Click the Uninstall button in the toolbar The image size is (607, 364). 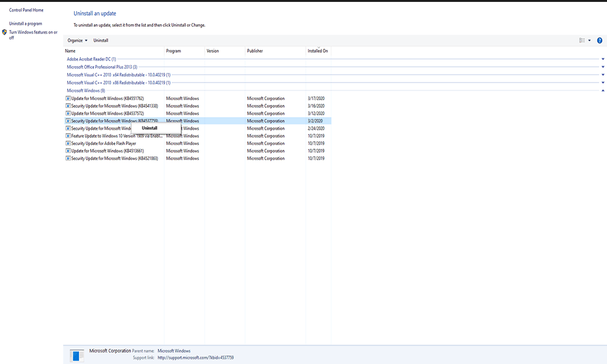pos(101,40)
